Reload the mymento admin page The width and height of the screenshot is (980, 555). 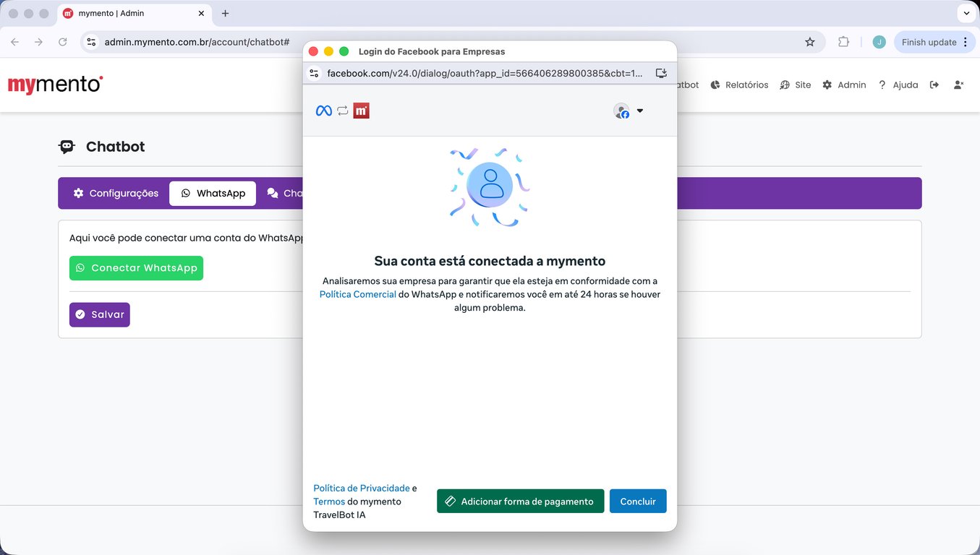63,42
